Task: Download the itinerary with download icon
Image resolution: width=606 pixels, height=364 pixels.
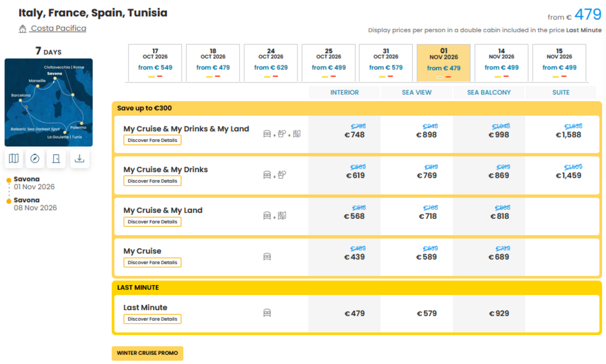Action: (x=80, y=158)
